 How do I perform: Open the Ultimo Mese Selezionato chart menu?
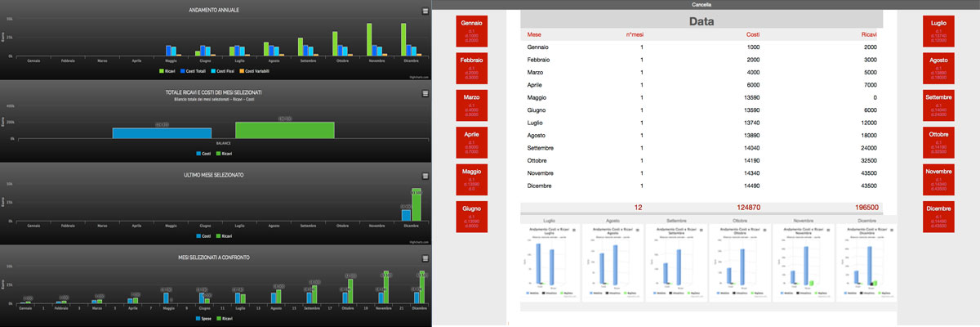coord(425,176)
